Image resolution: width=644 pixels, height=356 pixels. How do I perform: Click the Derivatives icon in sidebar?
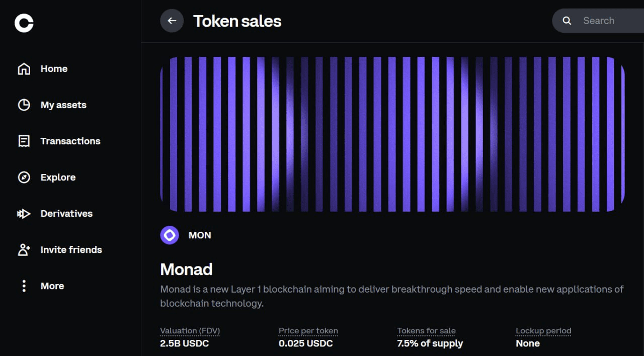[24, 214]
